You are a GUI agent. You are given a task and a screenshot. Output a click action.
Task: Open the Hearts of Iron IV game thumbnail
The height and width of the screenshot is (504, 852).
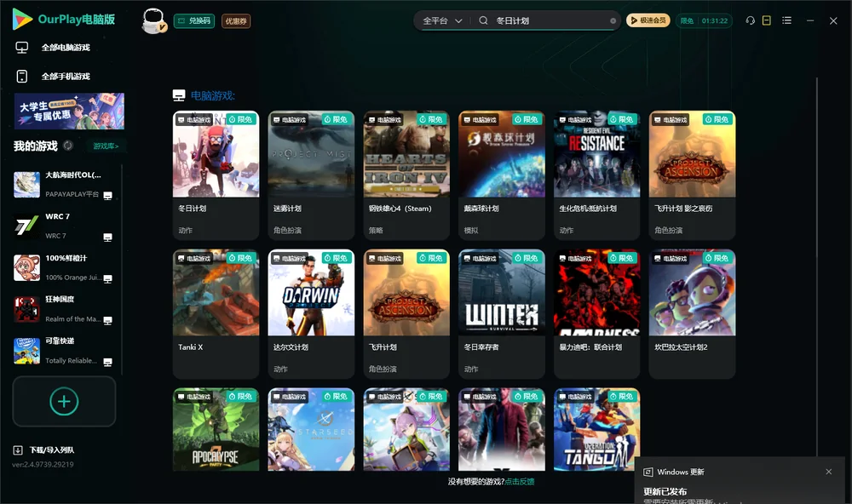[x=406, y=154]
